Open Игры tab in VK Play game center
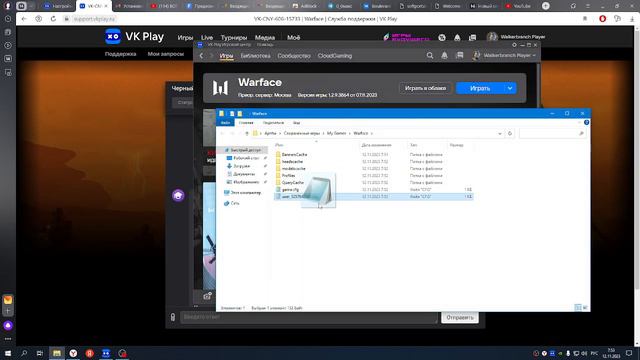640x360 pixels. click(x=226, y=56)
